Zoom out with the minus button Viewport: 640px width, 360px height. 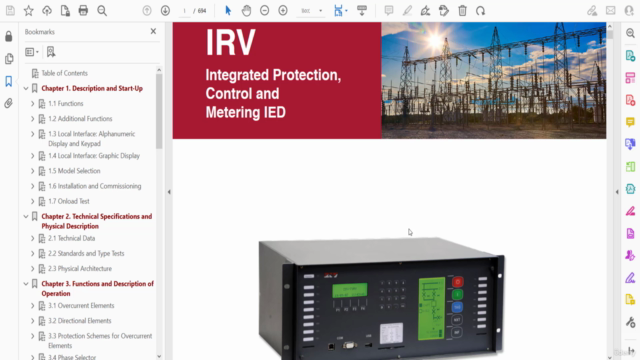[264, 11]
